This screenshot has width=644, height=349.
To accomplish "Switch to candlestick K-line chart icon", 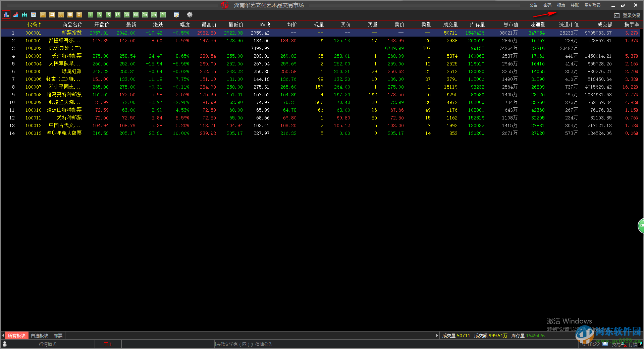I will (x=24, y=15).
